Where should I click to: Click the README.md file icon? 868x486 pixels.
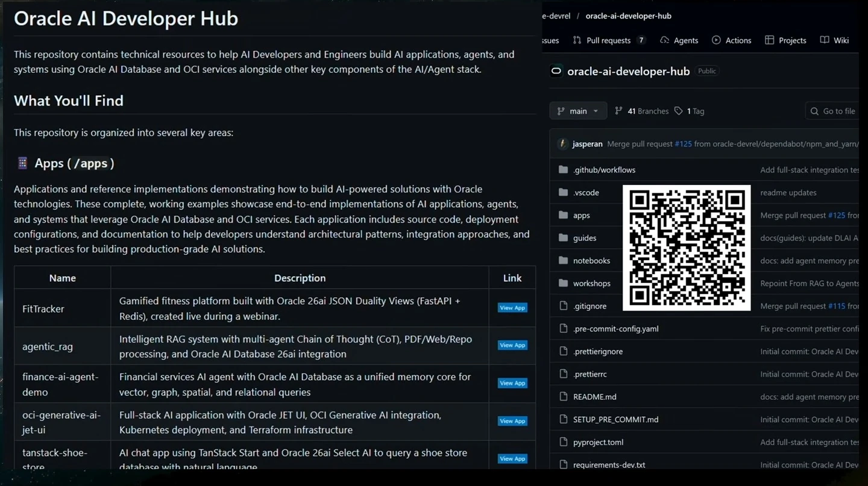coord(563,397)
